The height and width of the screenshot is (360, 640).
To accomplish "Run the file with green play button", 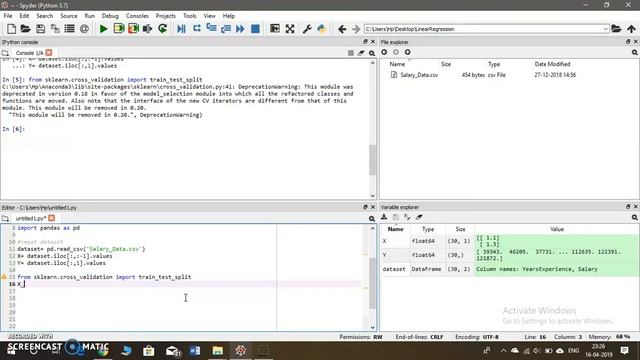I will tap(104, 29).
